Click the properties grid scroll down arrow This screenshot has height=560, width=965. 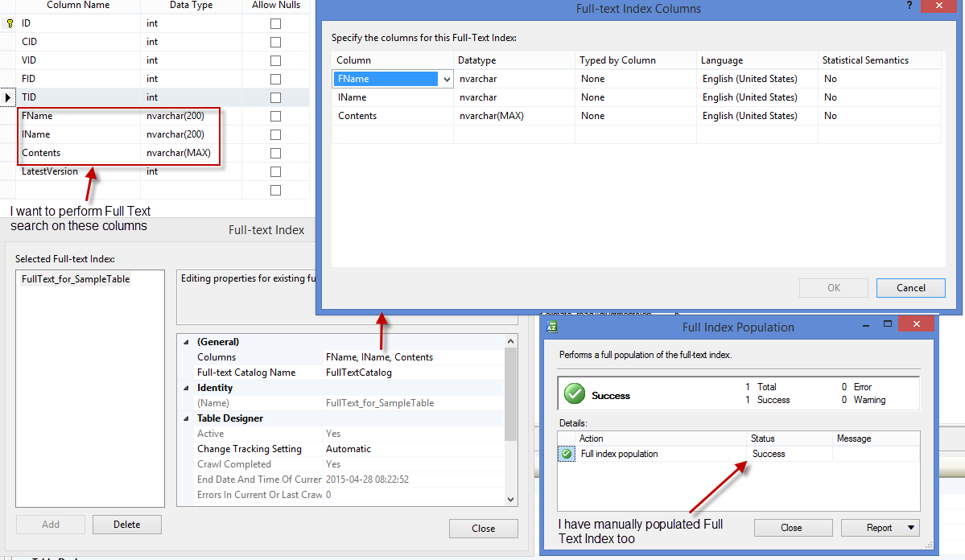coord(510,499)
